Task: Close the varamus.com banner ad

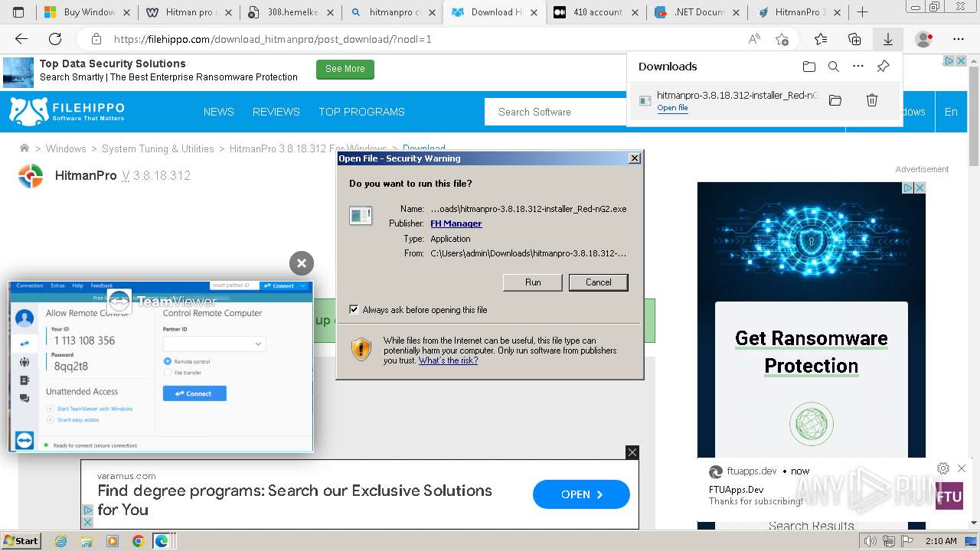Action: coord(632,452)
